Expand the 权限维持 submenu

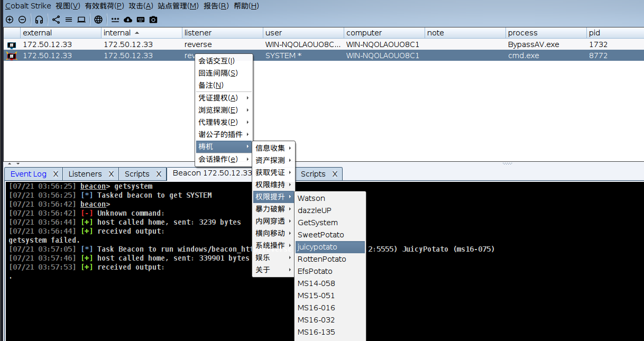273,185
